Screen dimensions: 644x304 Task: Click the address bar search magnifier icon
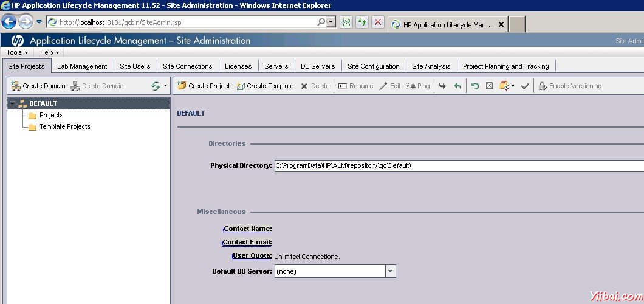(321, 22)
